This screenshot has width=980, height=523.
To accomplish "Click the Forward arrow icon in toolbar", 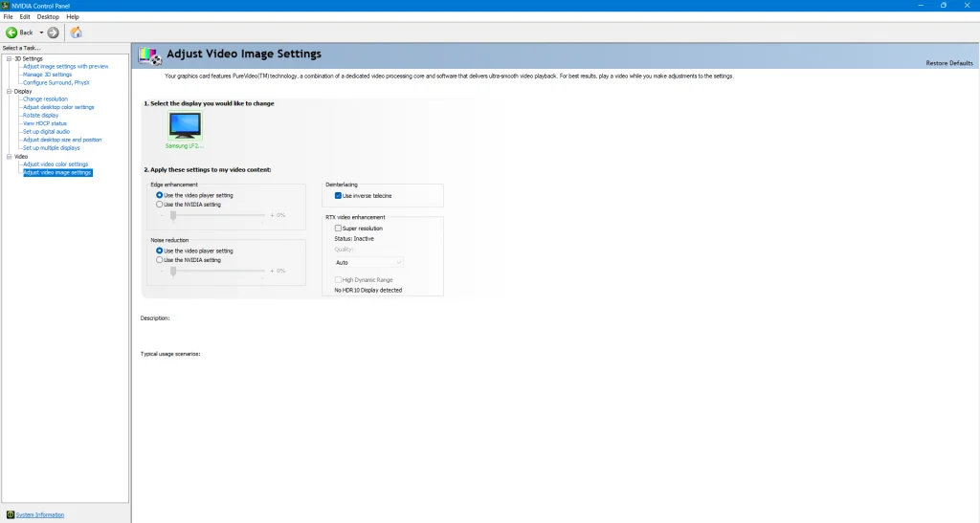I will click(54, 33).
